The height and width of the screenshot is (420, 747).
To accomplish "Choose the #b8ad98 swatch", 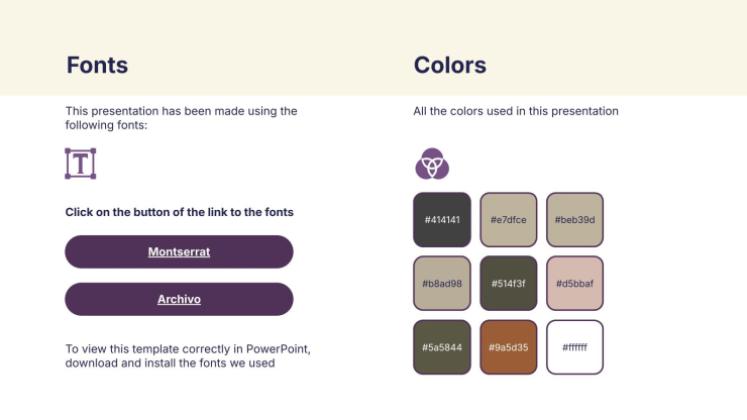I will [x=442, y=283].
